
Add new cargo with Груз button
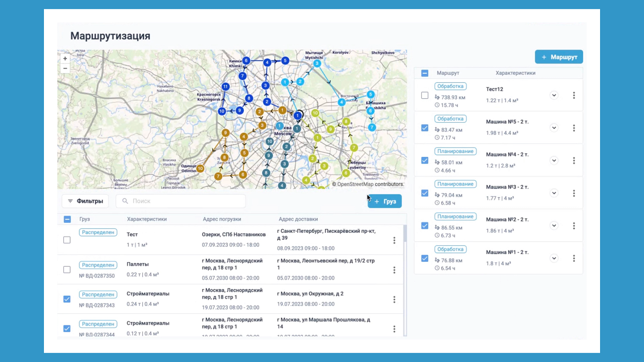[x=384, y=202]
